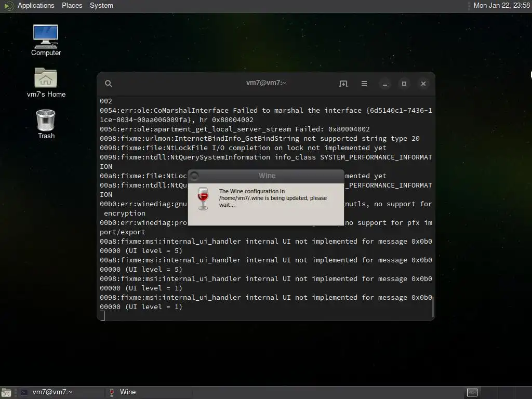This screenshot has width=532, height=399.
Task: Close the vm7@vm7 terminal window
Action: (423, 84)
